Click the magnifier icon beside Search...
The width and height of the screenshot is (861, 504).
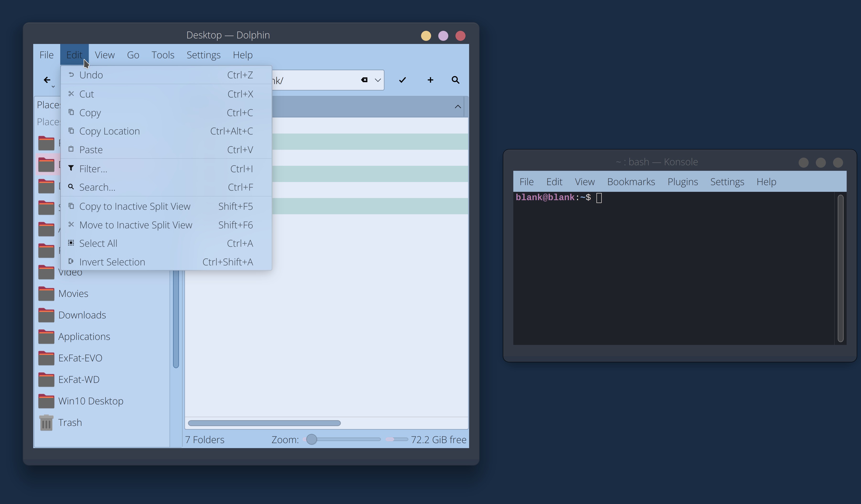(71, 187)
